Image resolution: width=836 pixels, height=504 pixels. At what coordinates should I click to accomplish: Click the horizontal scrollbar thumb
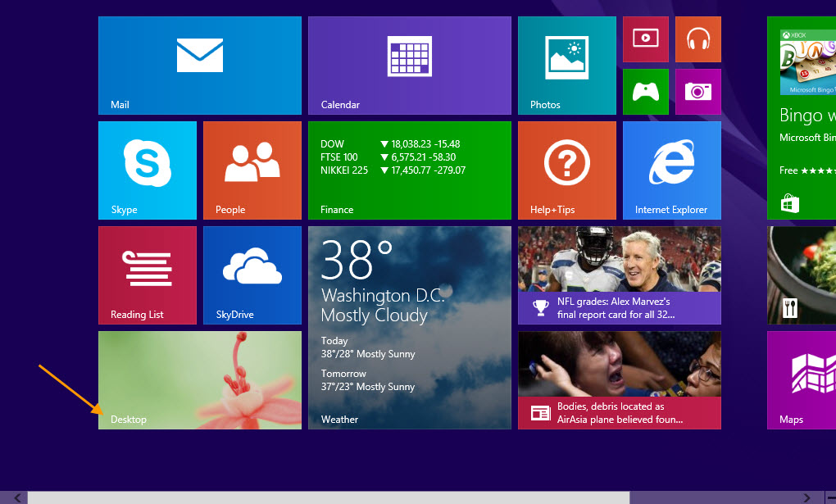coord(329,497)
